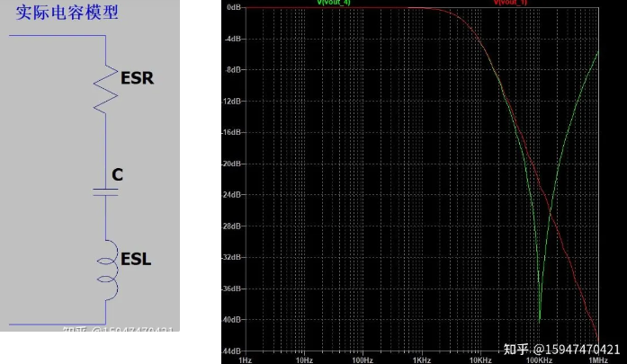Click the capacitor C symbol

coord(105,192)
